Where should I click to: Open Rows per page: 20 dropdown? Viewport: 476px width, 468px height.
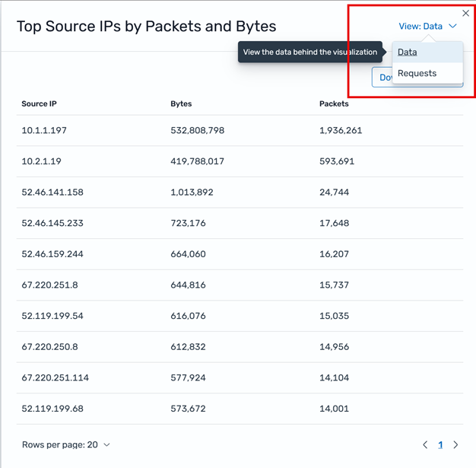(66, 444)
